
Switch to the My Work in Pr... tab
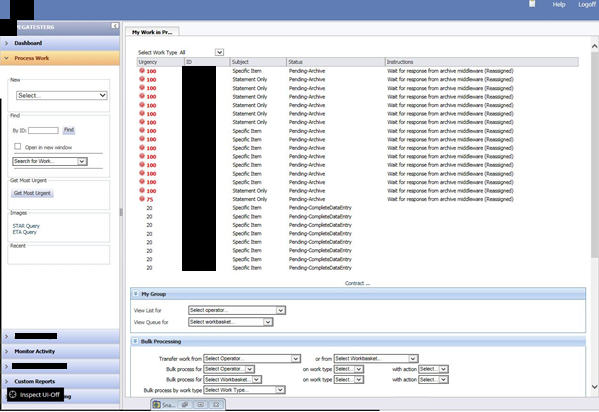coord(152,32)
